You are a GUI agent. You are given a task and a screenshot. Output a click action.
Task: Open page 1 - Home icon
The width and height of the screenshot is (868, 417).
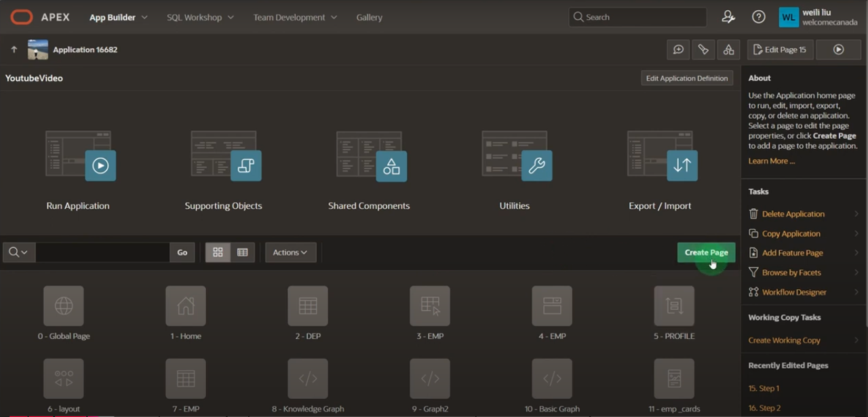coord(186,306)
